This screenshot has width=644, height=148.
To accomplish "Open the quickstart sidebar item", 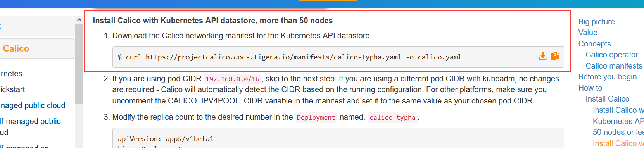I will [x=12, y=89].
